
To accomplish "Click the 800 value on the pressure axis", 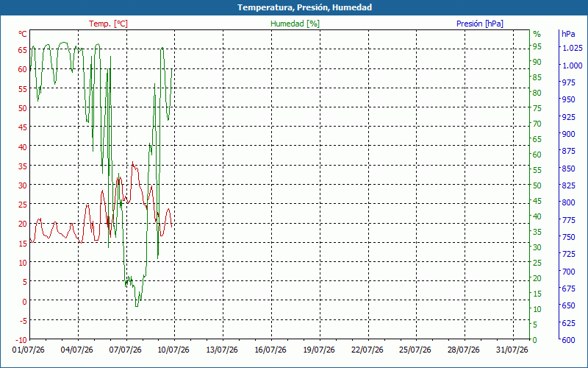I will click(568, 202).
